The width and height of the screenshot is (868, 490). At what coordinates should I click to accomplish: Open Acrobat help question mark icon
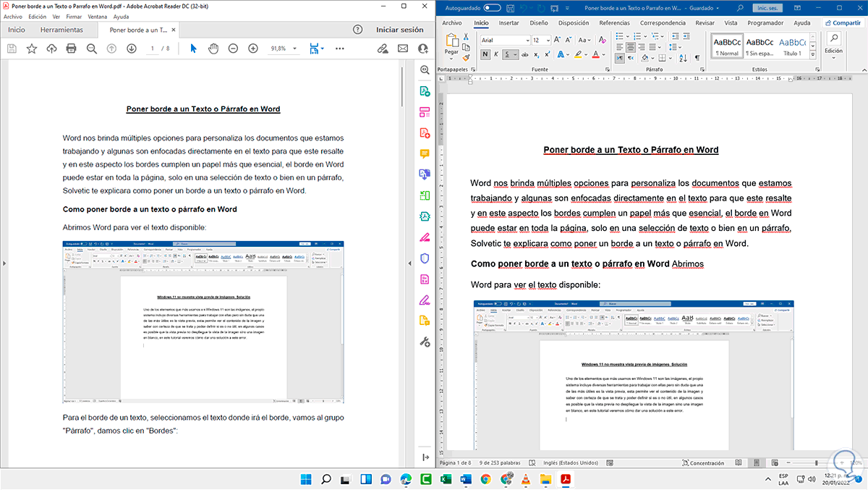coord(357,30)
